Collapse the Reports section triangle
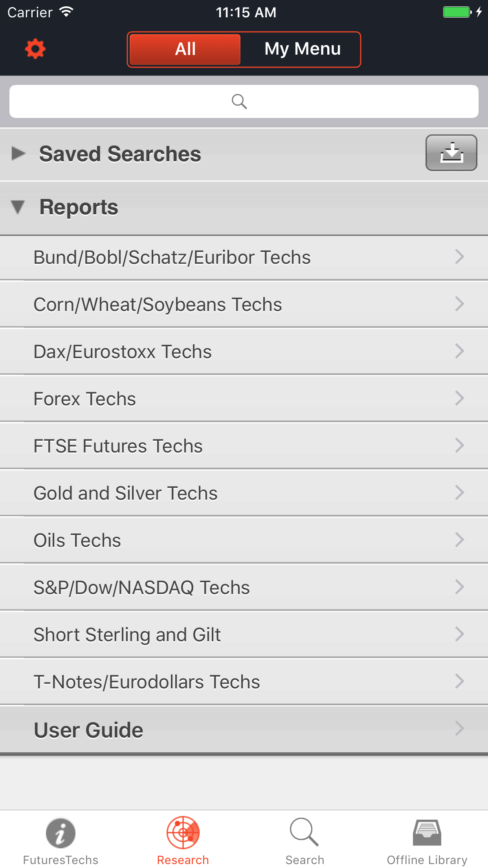488x868 pixels. pyautogui.click(x=18, y=207)
